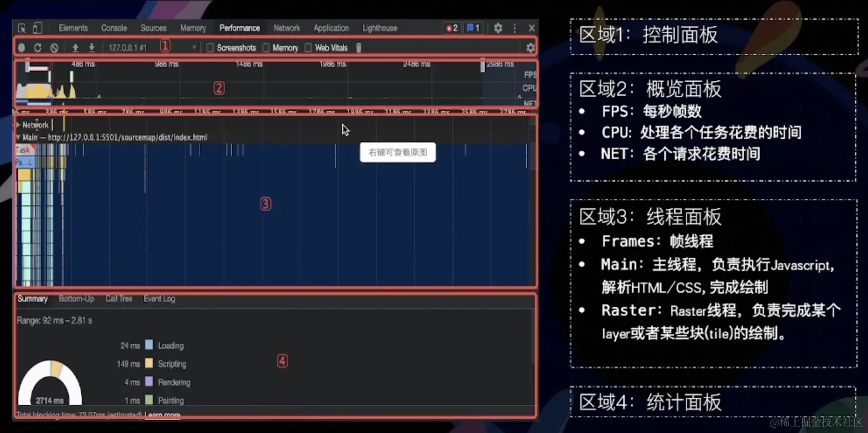Open the Memory tab in top bar
This screenshot has height=433, width=868.
[x=193, y=28]
